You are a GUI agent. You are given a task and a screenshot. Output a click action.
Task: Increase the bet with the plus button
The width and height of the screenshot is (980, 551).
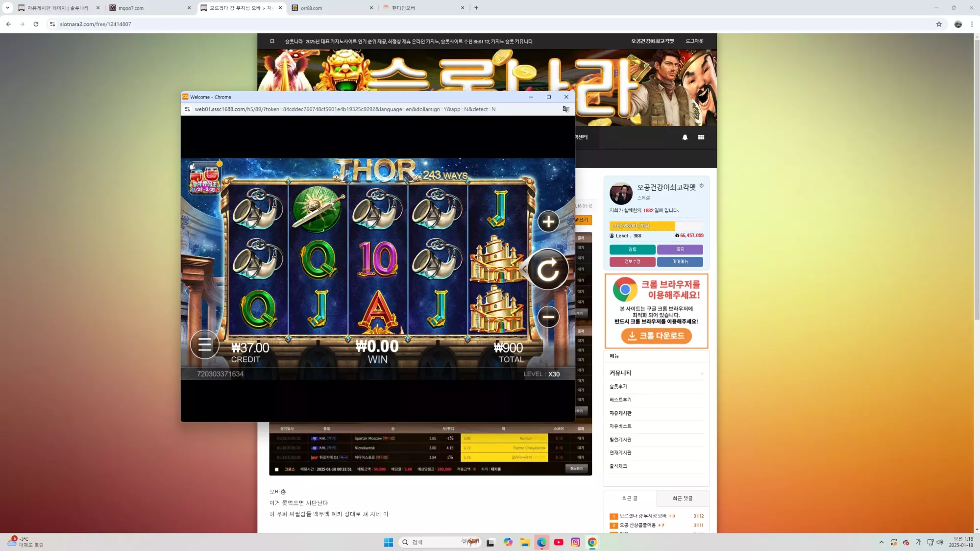(x=548, y=222)
